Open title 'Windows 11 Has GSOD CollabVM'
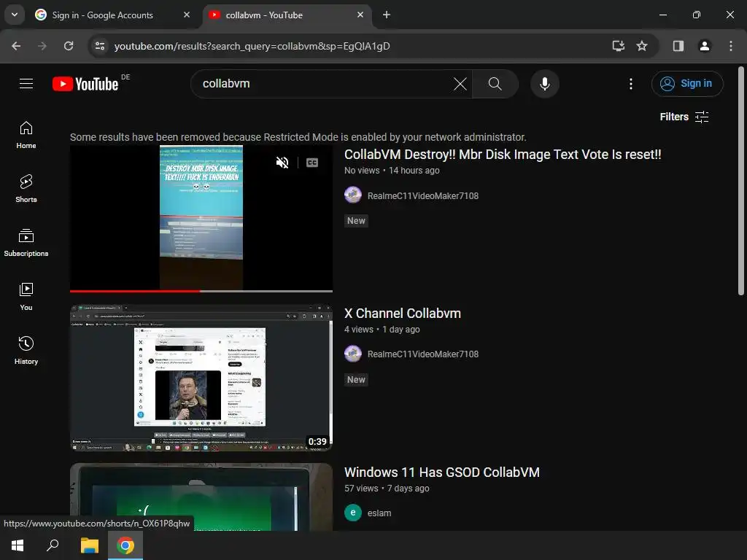747x560 pixels. coord(442,472)
